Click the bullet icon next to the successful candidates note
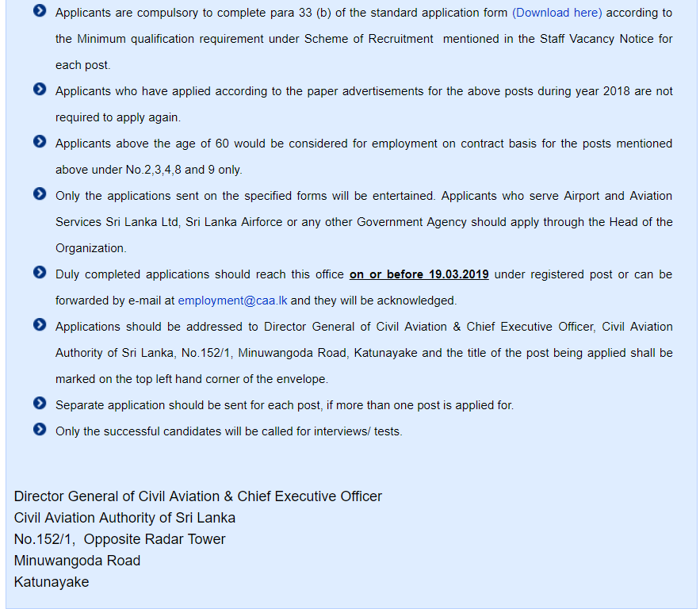 (40, 430)
